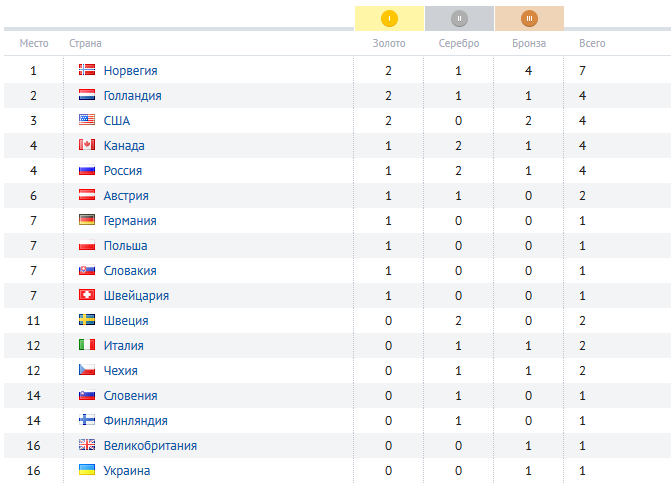The width and height of the screenshot is (671, 497).
Task: Sort by Серебро column header
Action: tap(459, 43)
